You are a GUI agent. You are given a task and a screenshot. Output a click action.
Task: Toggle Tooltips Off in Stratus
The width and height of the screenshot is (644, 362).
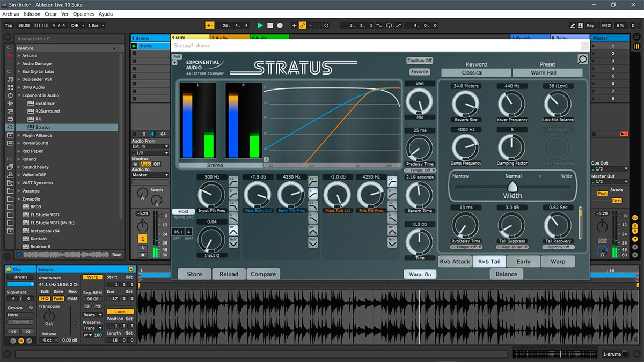click(x=420, y=61)
